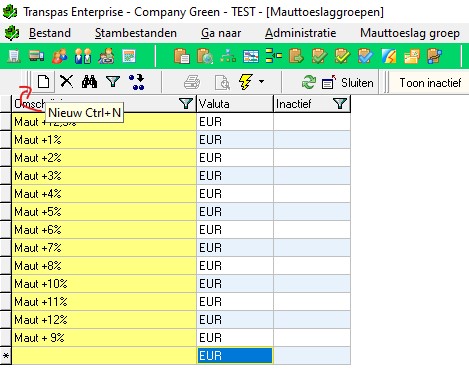Click the blue document lightning icon
Viewport: 469px width, 377px height.
(389, 56)
